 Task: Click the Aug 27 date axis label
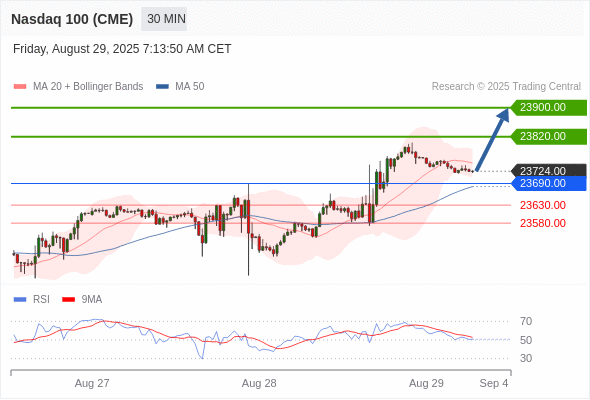(92, 383)
